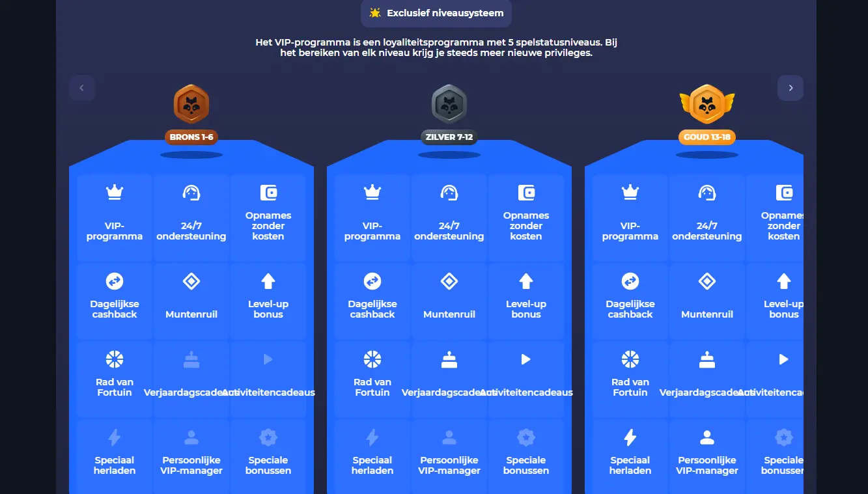Click the Goud winged medal icon
This screenshot has height=494, width=868.
(707, 103)
